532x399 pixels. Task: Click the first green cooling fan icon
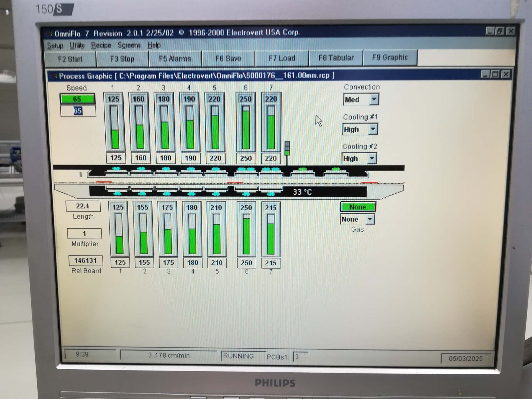pos(302,169)
